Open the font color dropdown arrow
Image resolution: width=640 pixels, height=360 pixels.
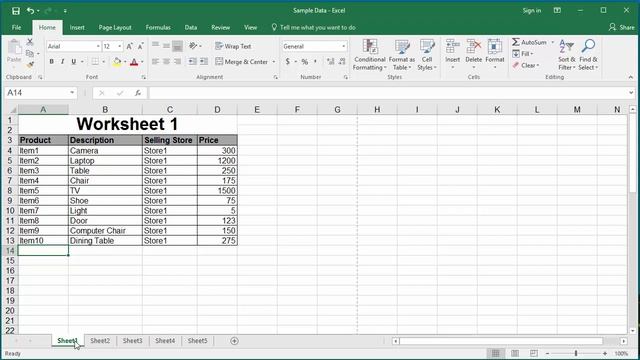click(x=142, y=62)
